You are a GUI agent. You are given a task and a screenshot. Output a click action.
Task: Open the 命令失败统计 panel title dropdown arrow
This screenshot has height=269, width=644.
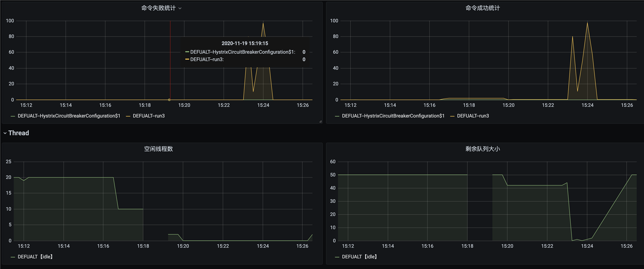tap(180, 8)
